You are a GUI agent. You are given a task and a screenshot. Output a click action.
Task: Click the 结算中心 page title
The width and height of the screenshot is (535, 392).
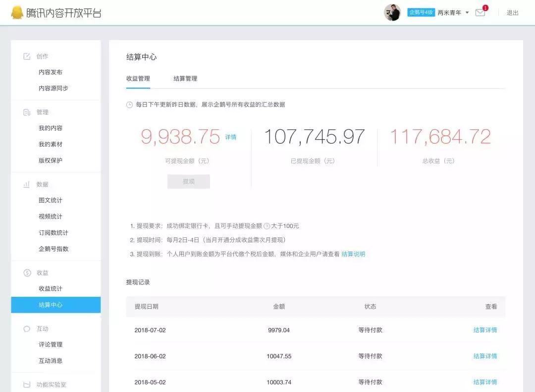click(141, 57)
